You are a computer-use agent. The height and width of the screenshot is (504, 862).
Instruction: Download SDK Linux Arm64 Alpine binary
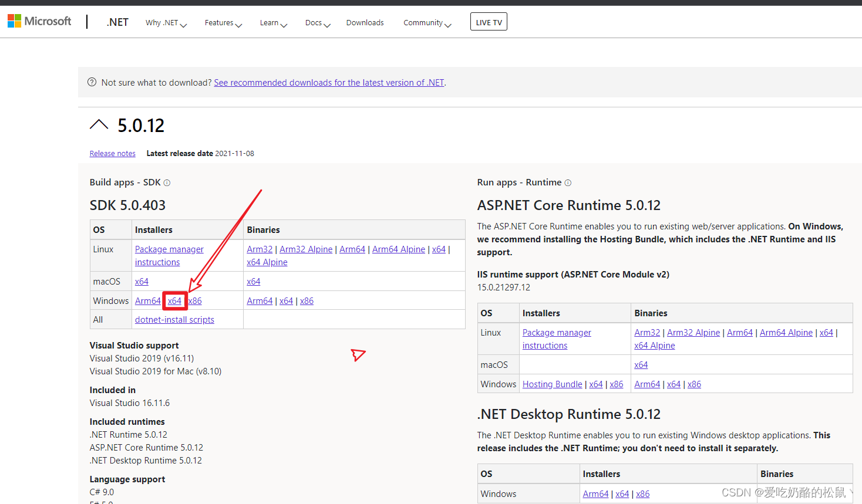(x=399, y=249)
